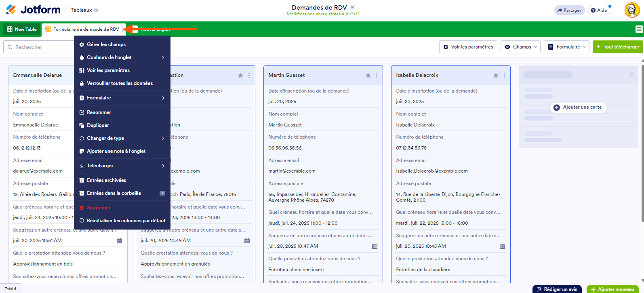The image size is (644, 293).
Task: Click the Martin Guasset card title
Action: (x=286, y=75)
